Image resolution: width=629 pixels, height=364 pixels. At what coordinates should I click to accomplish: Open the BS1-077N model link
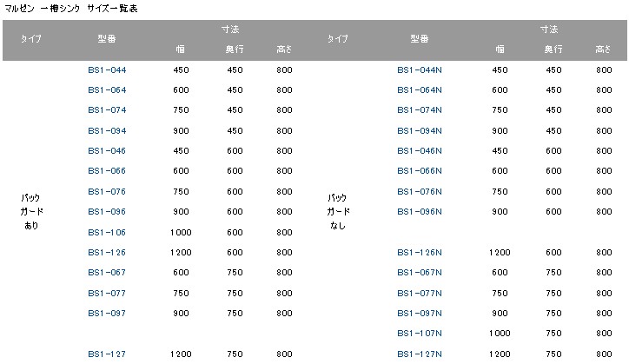pos(420,294)
